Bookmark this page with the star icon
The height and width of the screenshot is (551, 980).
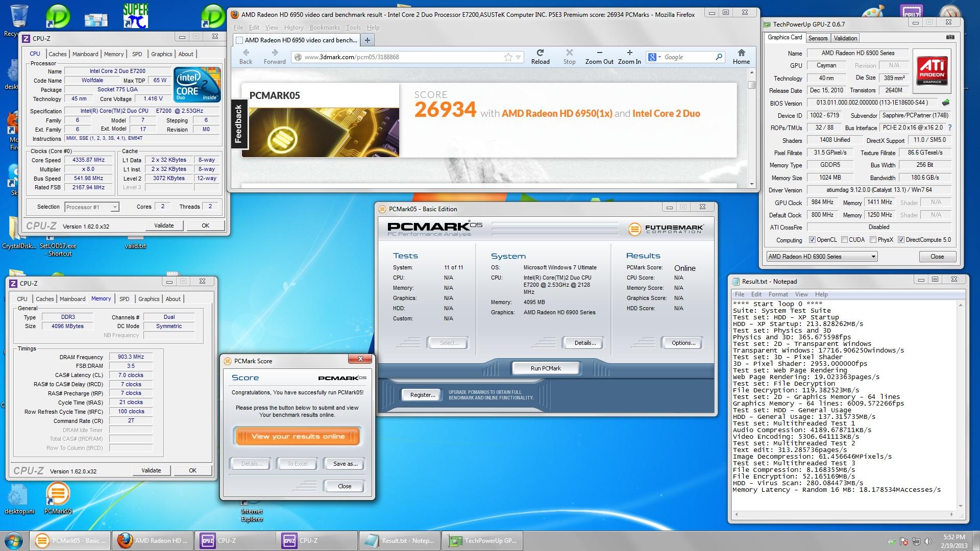508,57
